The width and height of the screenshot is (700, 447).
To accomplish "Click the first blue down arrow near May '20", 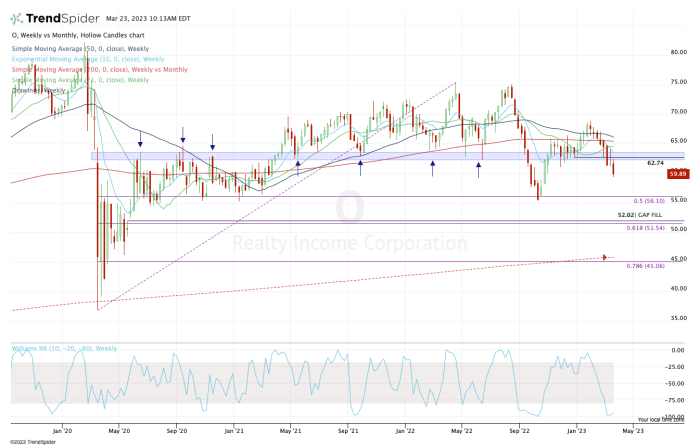I will [x=140, y=143].
